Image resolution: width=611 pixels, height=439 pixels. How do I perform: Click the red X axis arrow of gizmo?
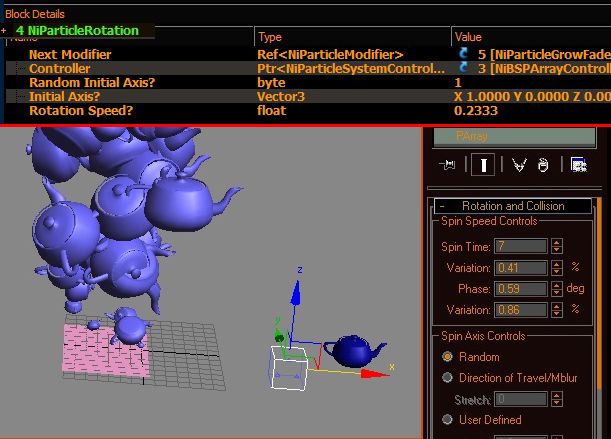tap(374, 374)
